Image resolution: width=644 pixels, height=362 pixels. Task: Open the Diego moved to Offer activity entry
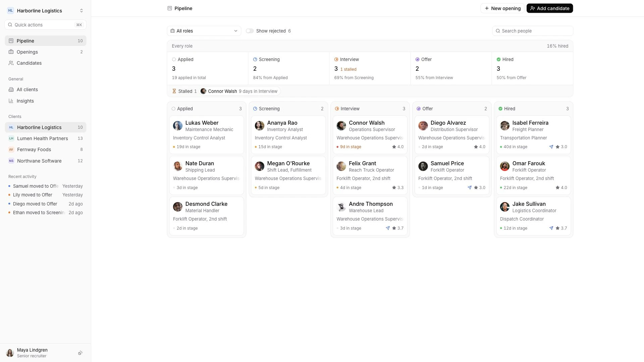click(45, 204)
